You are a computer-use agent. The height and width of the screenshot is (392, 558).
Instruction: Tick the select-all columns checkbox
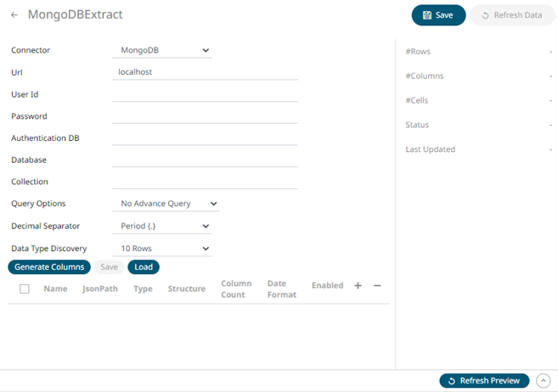click(x=25, y=288)
